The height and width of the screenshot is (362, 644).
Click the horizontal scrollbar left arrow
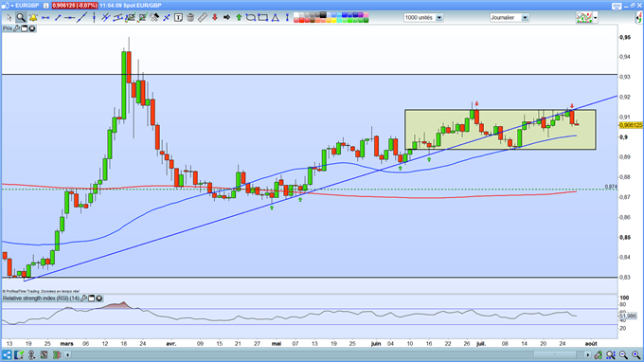point(68,354)
